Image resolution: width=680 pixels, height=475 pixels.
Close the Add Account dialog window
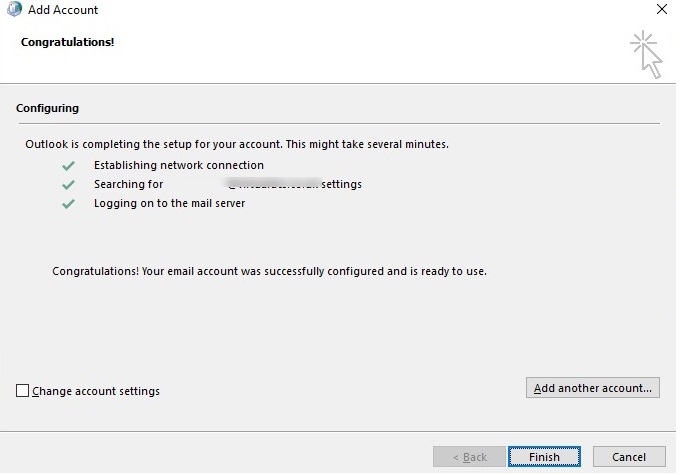pos(660,10)
